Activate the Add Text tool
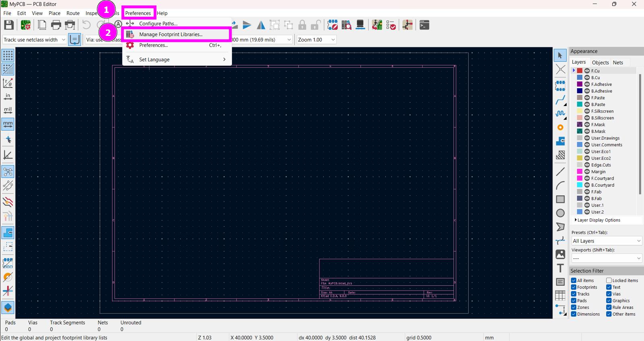 [560, 268]
